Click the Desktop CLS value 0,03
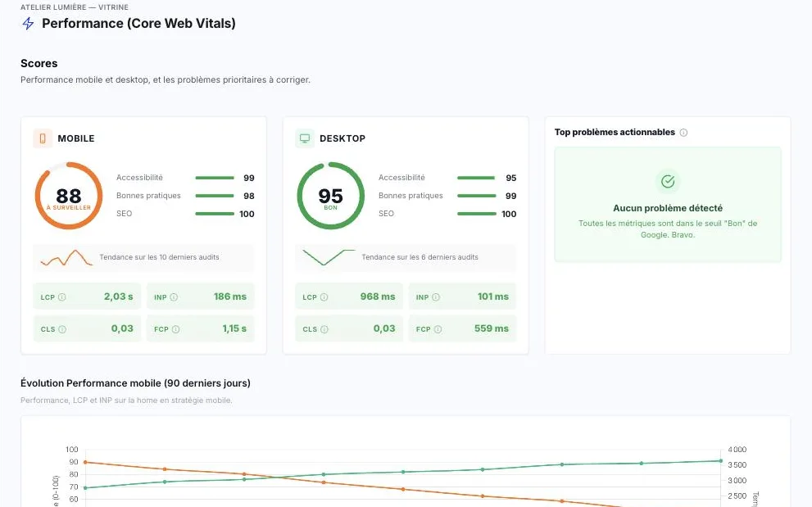This screenshot has height=507, width=812. click(x=384, y=328)
